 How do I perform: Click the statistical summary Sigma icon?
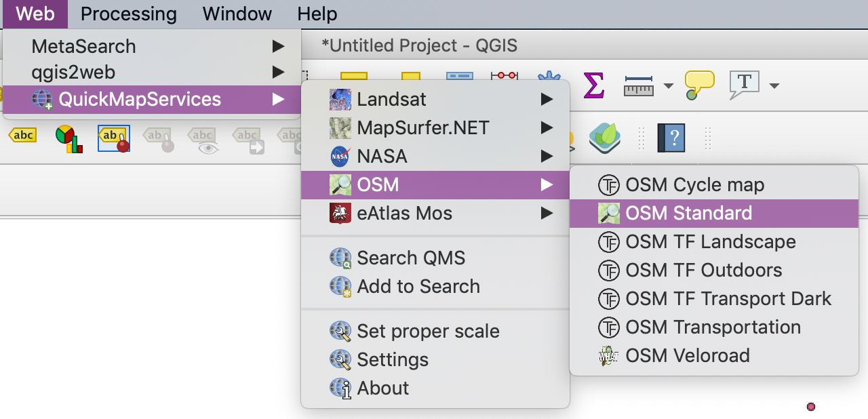pyautogui.click(x=593, y=85)
